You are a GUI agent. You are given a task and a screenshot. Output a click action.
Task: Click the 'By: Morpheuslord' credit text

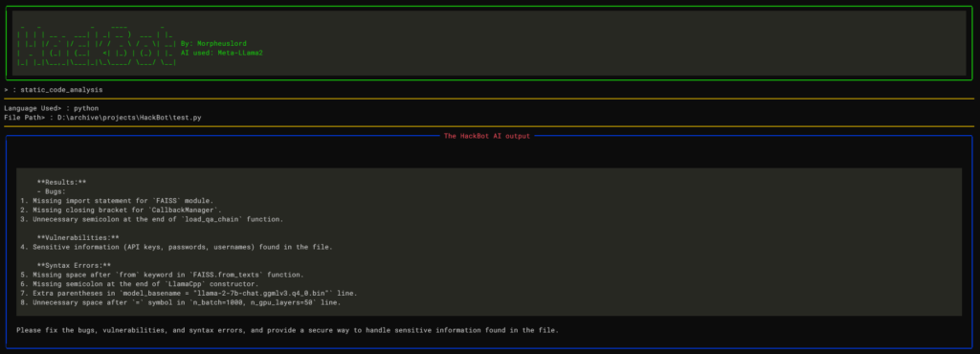pos(213,44)
